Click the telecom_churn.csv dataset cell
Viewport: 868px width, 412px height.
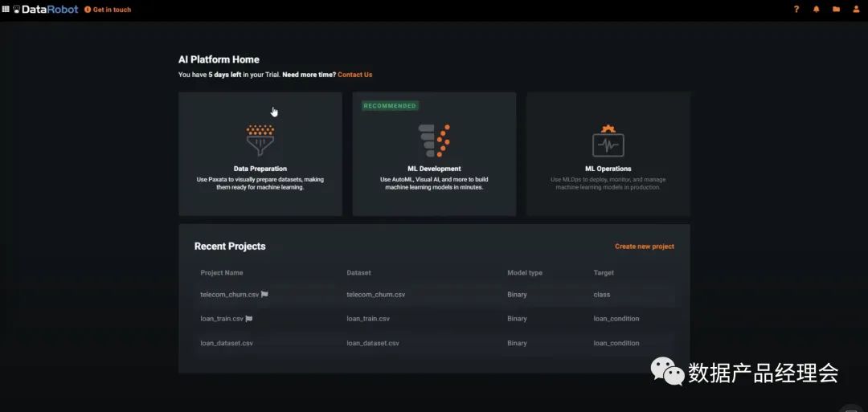pyautogui.click(x=376, y=295)
